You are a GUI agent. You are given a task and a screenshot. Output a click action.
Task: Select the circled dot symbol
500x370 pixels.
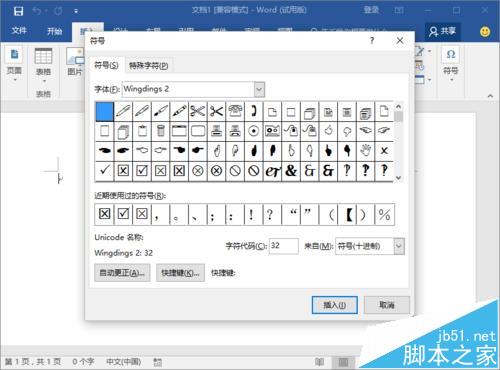(x=254, y=131)
